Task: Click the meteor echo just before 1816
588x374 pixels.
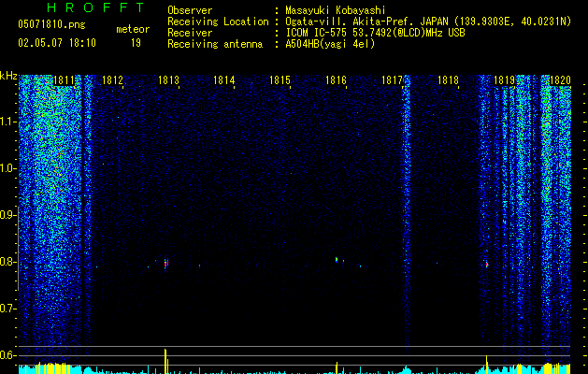Action: coord(337,259)
